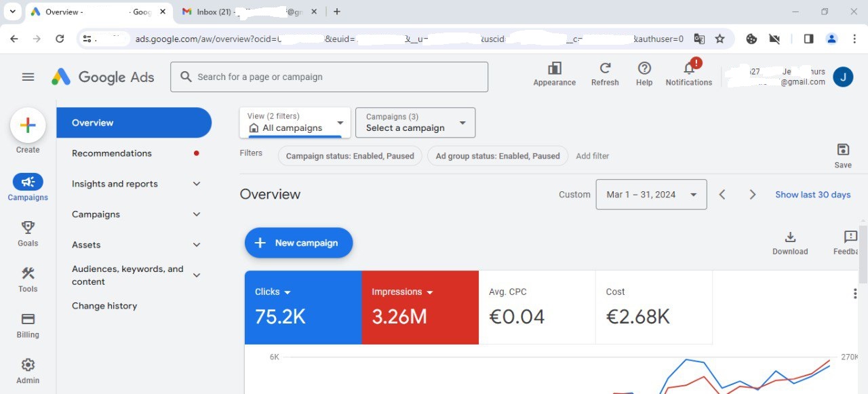Download the overview report
868x394 pixels.
(x=790, y=243)
